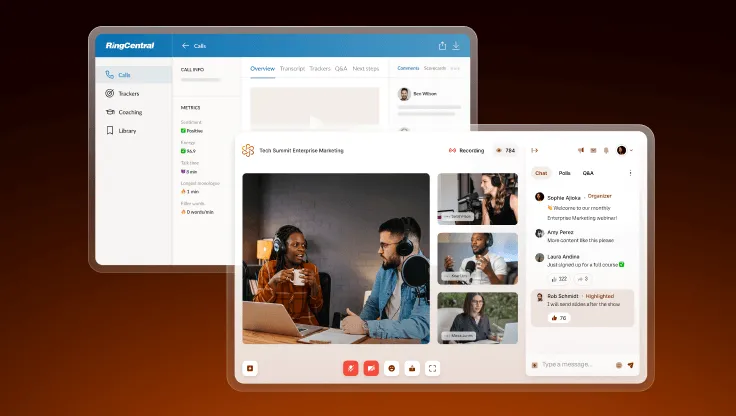Click the Positive sentiment metric value
The width and height of the screenshot is (736, 416).
tap(192, 131)
